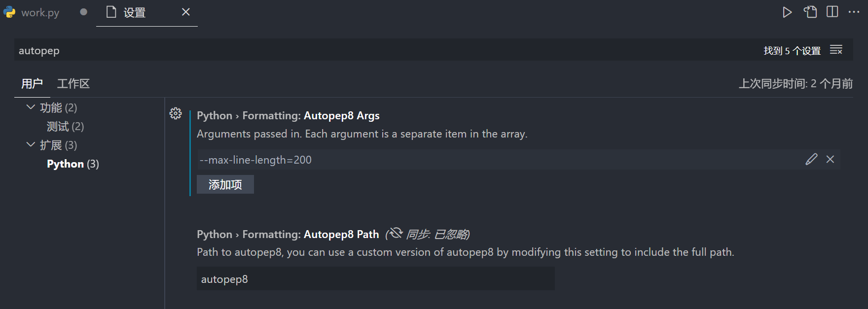Viewport: 868px width, 309px height.
Task: Open the more actions ellipsis menu
Action: (x=854, y=12)
